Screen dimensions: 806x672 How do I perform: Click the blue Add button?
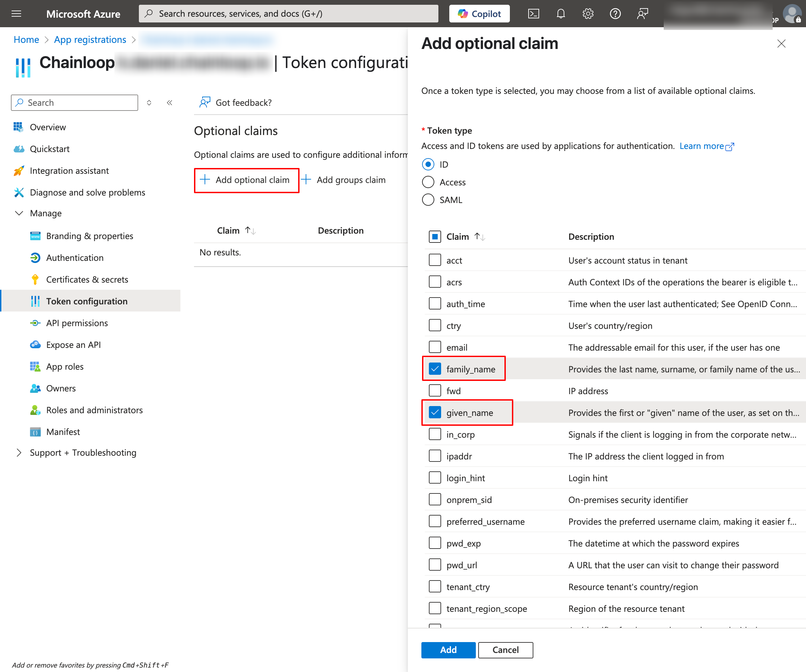point(448,650)
